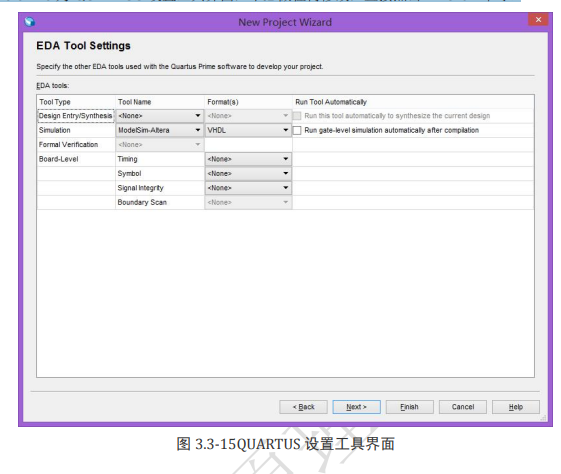Click the resize grip at the dialog corner
Screen dimensions: 561x474
point(543,418)
